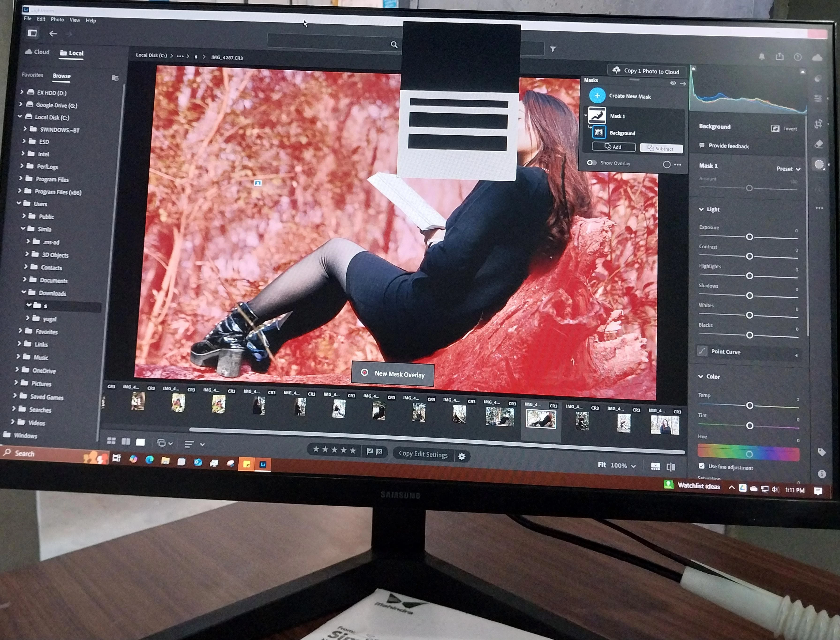
Task: Click the filter funnel icon
Action: point(553,49)
